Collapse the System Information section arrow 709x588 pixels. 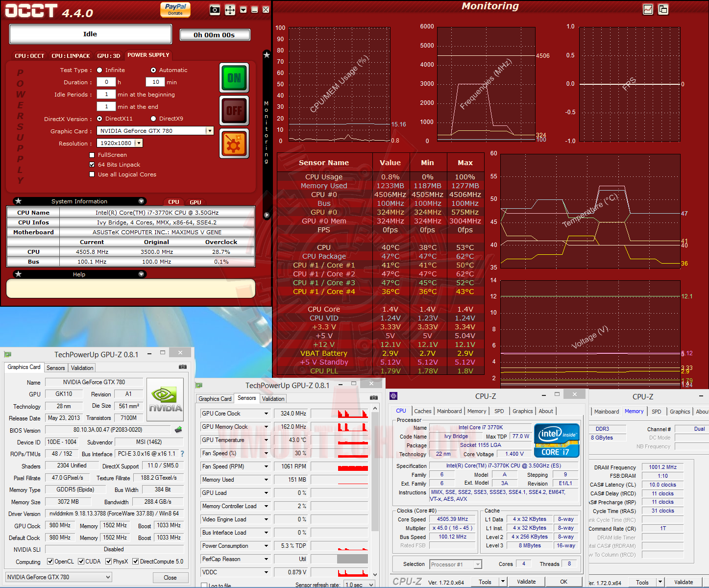pyautogui.click(x=141, y=201)
